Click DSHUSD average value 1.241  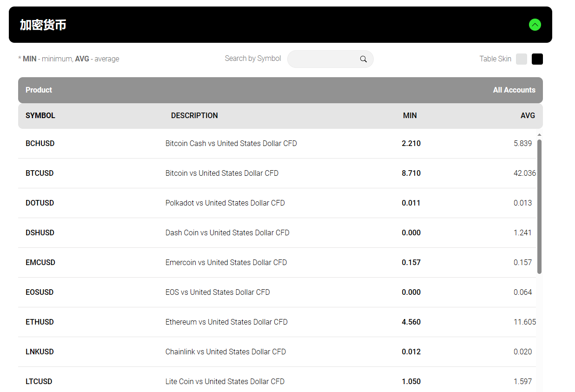tap(523, 233)
